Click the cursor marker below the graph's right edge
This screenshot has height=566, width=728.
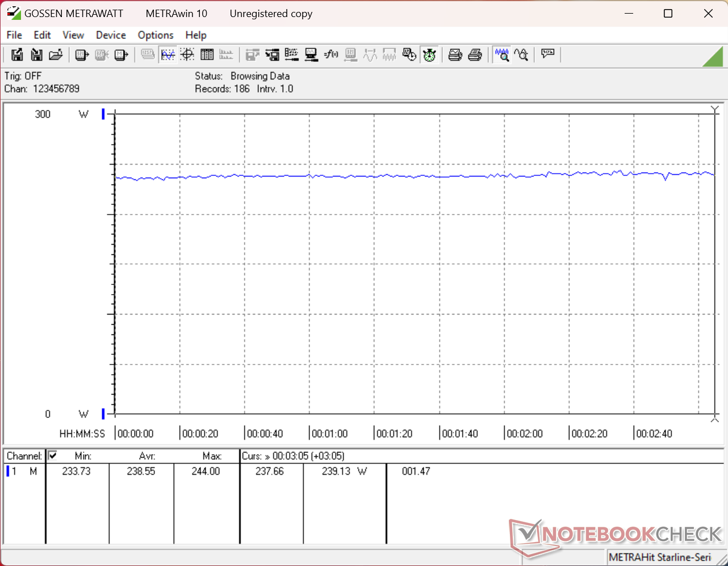click(x=715, y=418)
